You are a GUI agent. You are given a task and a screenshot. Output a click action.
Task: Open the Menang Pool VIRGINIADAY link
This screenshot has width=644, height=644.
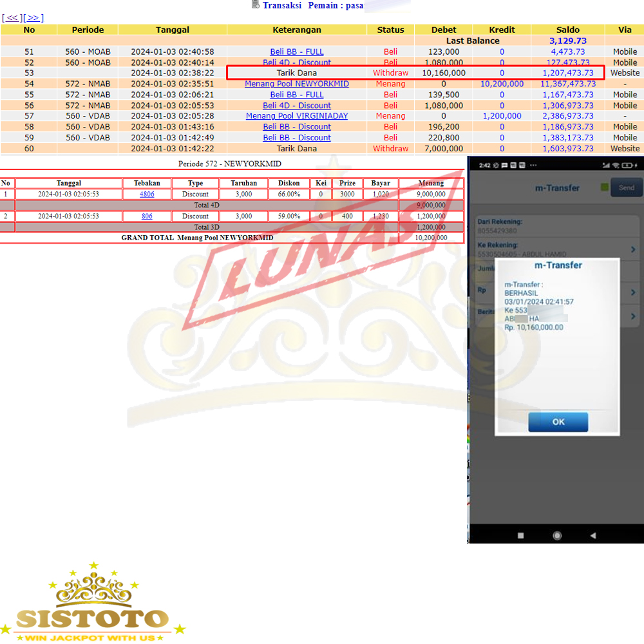pyautogui.click(x=297, y=116)
